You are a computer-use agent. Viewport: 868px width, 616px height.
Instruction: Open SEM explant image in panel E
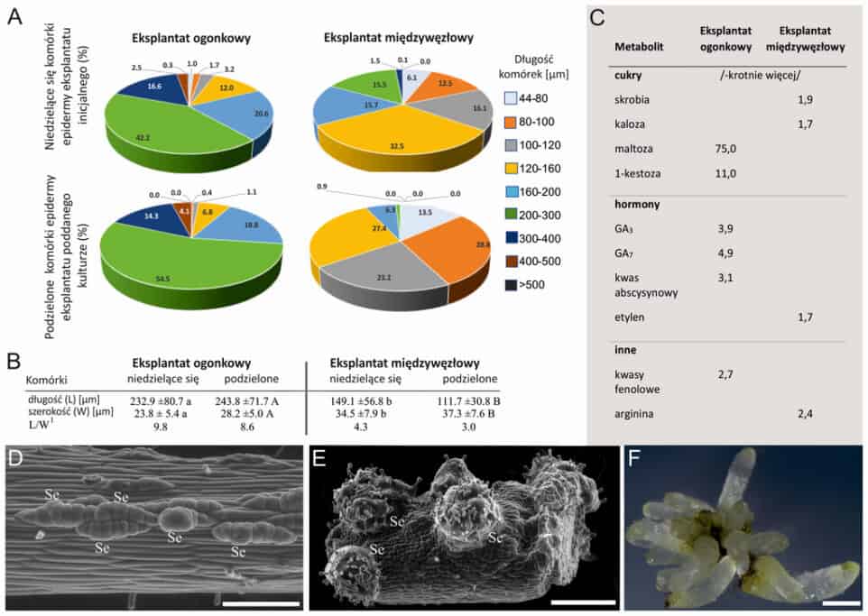462,527
